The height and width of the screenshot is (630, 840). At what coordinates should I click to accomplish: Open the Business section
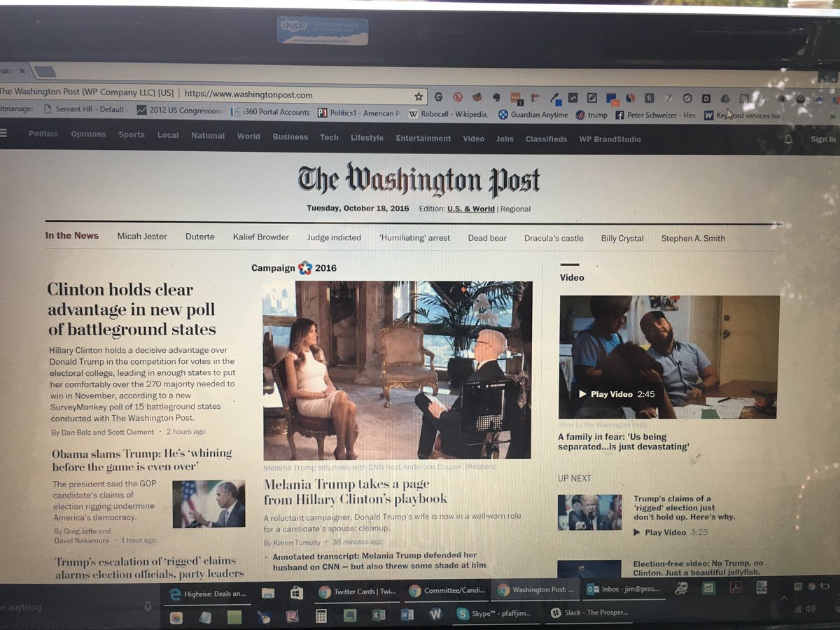[290, 137]
